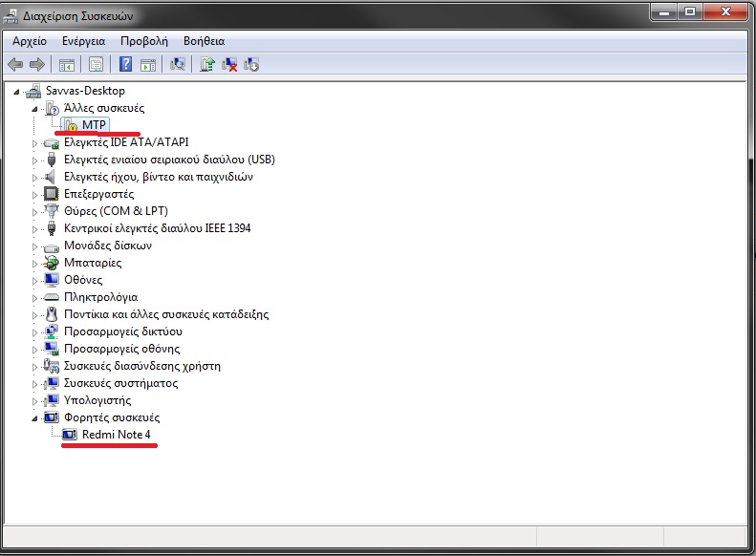The width and height of the screenshot is (756, 556).
Task: Click the Redmi Note 4 device icon
Action: [70, 435]
